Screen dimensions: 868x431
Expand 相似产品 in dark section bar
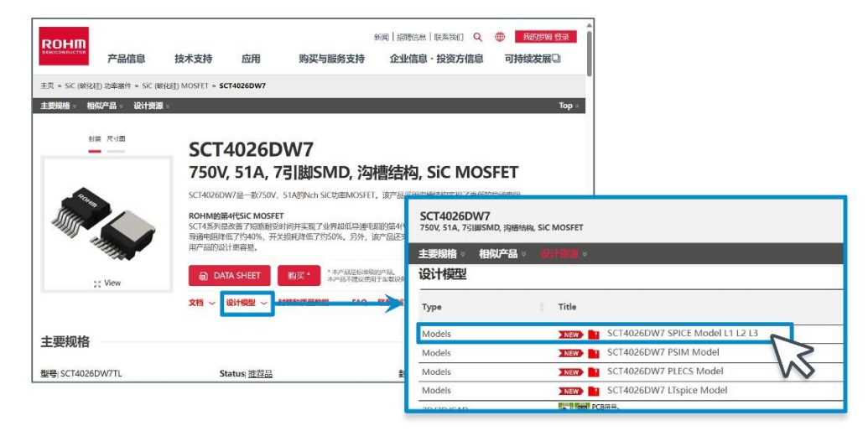105,106
